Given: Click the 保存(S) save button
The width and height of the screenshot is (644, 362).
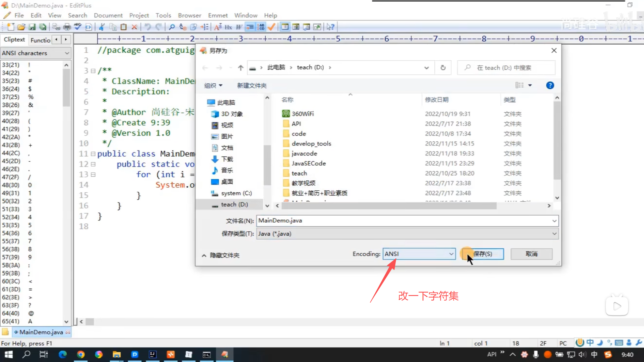Looking at the screenshot, I should coord(483,254).
